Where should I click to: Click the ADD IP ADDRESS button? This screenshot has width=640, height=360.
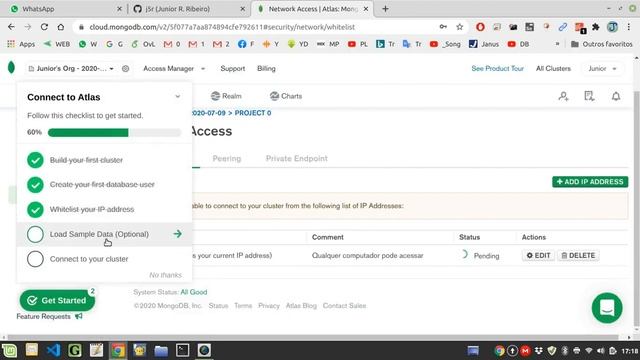pyautogui.click(x=590, y=182)
